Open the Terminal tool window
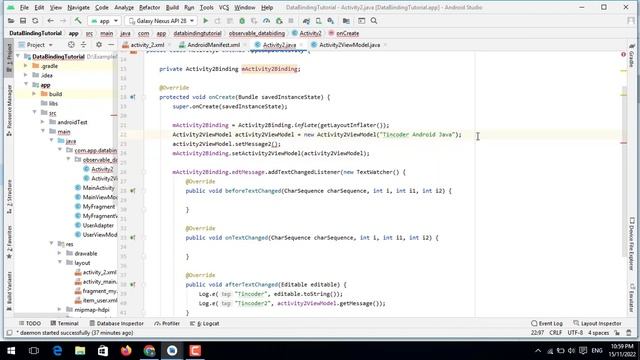Viewport: 640px width, 360px height. click(64, 323)
